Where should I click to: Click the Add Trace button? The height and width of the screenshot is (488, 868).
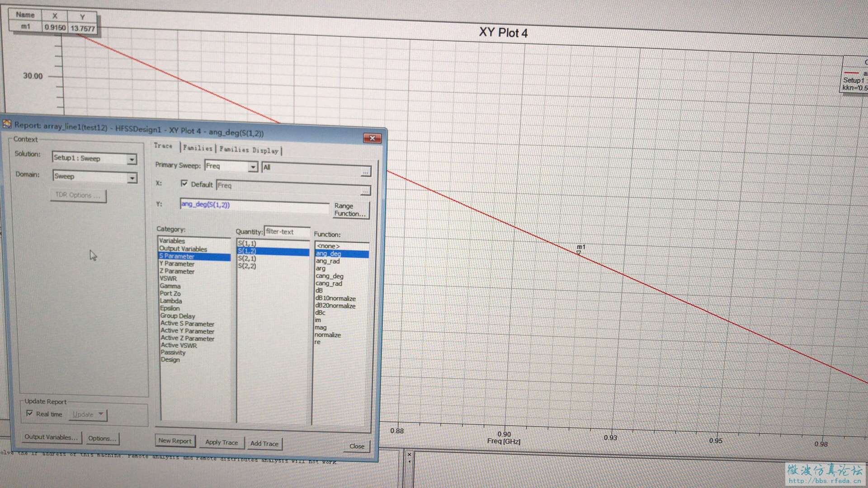coord(264,444)
